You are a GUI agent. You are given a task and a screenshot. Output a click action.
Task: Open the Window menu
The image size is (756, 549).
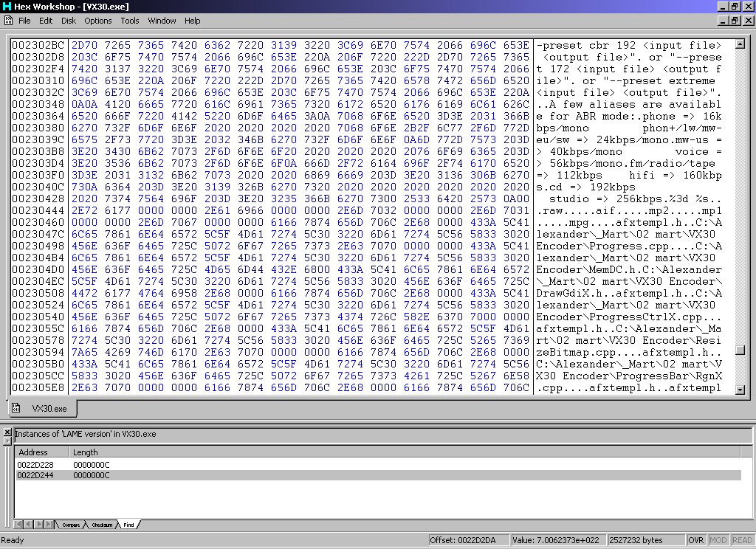tap(162, 21)
